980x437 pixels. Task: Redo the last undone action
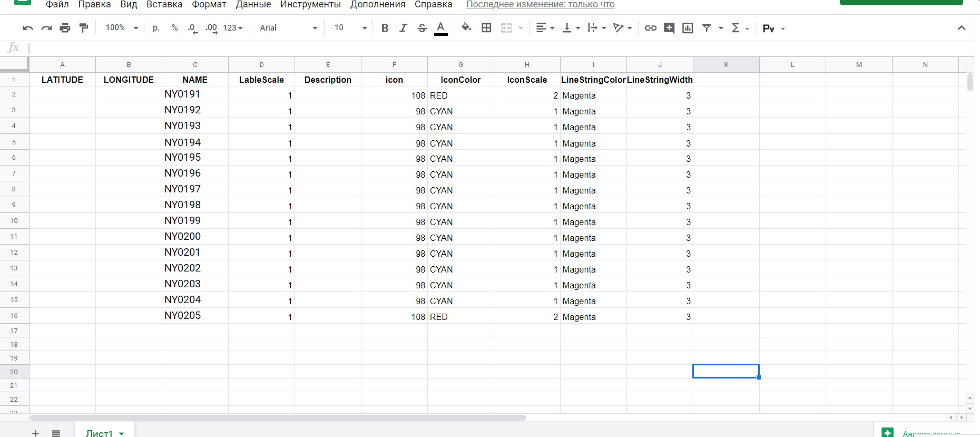(47, 28)
